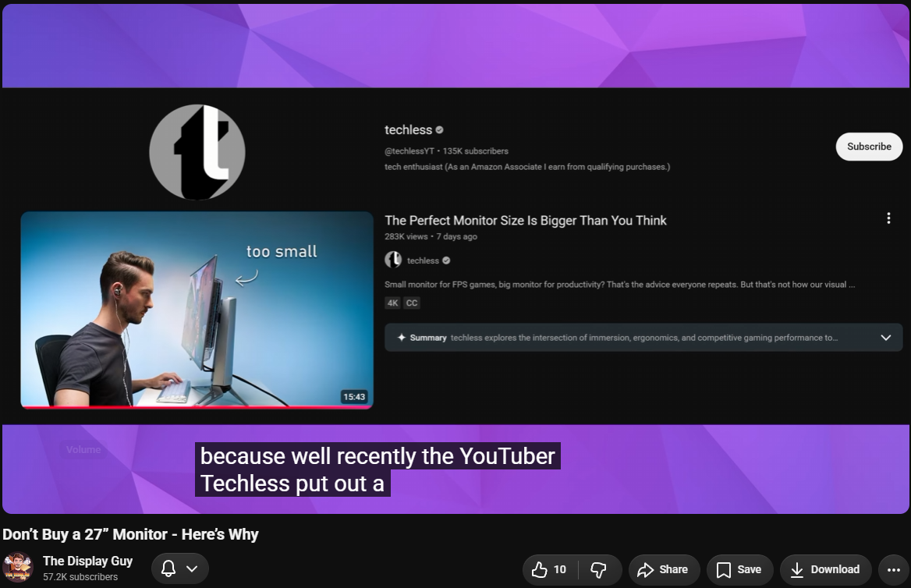Click the notification bell icon
Viewport: 911px width, 588px height.
coord(168,569)
